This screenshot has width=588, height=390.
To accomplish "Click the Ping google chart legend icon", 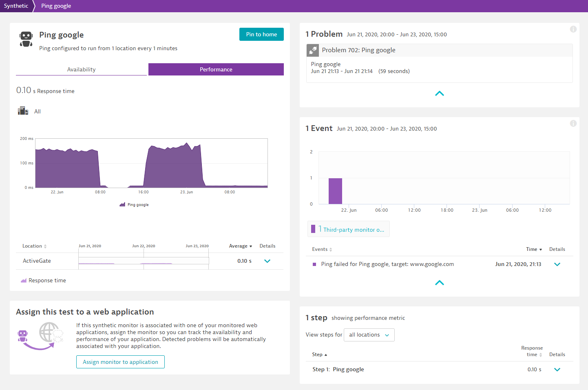I will pyautogui.click(x=123, y=204).
